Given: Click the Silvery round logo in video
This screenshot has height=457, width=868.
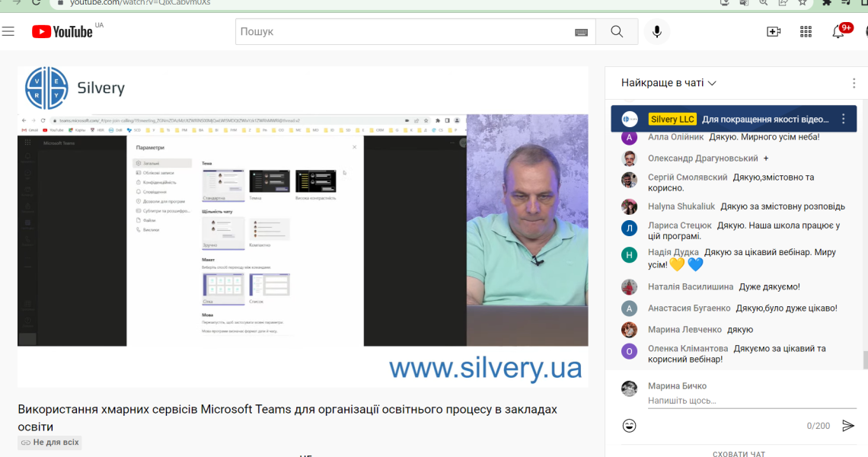Looking at the screenshot, I should (x=46, y=88).
